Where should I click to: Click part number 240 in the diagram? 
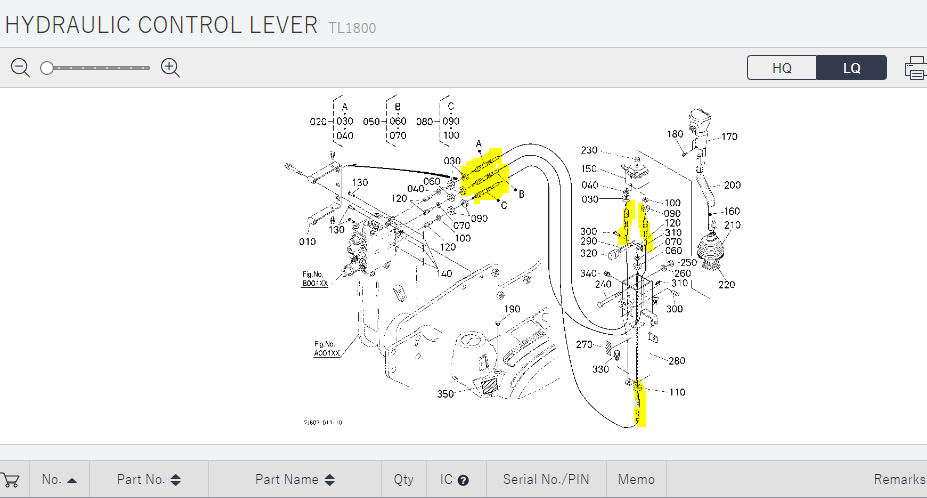coord(603,284)
